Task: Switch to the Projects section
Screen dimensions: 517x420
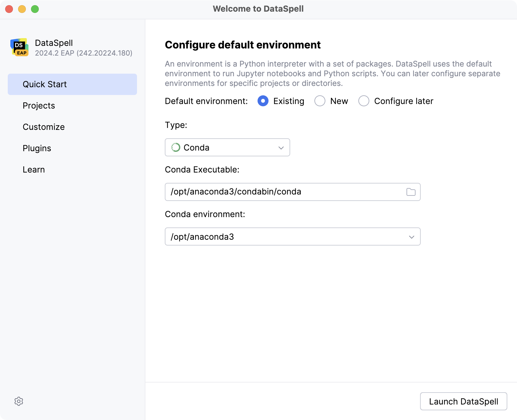Action: point(39,106)
